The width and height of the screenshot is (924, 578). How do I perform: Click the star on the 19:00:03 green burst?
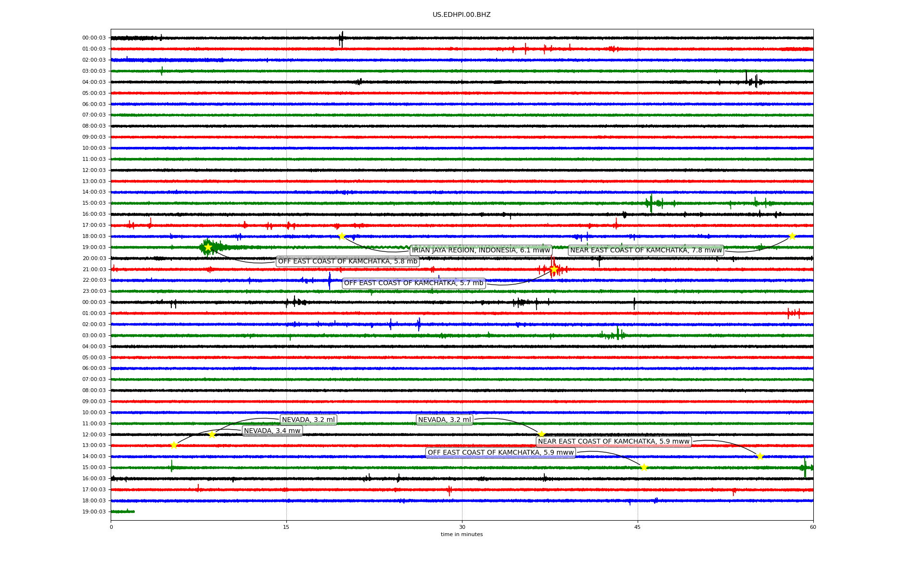coord(208,247)
